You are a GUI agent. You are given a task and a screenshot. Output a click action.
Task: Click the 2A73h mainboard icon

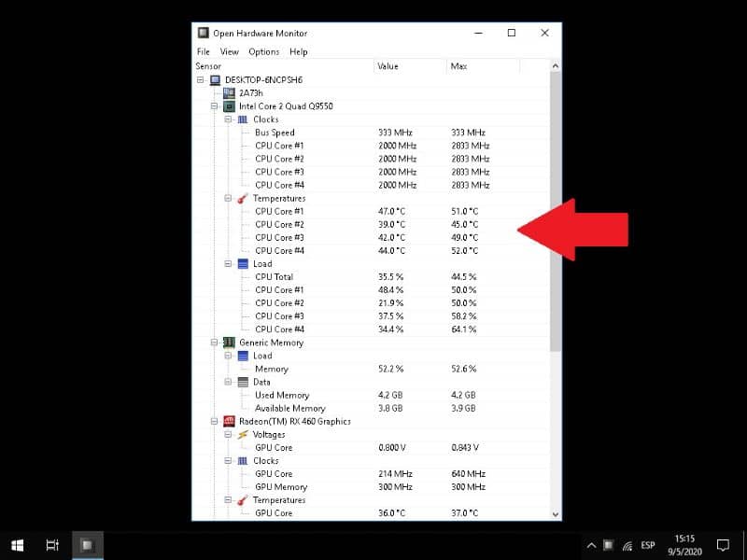click(x=229, y=92)
